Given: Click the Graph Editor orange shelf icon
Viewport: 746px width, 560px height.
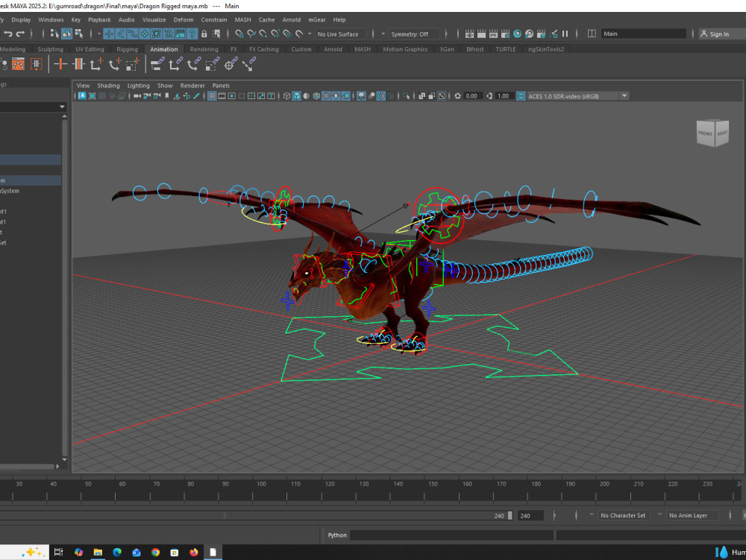Looking at the screenshot, I should click(x=18, y=63).
